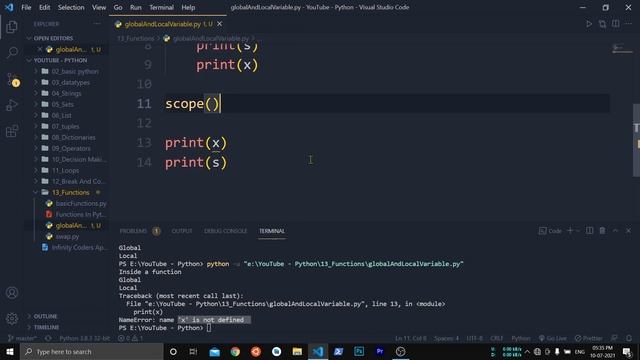This screenshot has width=640, height=360.
Task: Switch to the Debug Console tab
Action: (225, 231)
